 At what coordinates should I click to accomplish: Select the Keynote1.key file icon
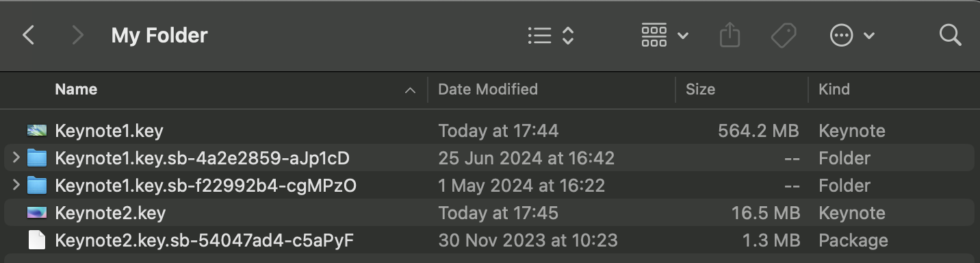[x=37, y=131]
